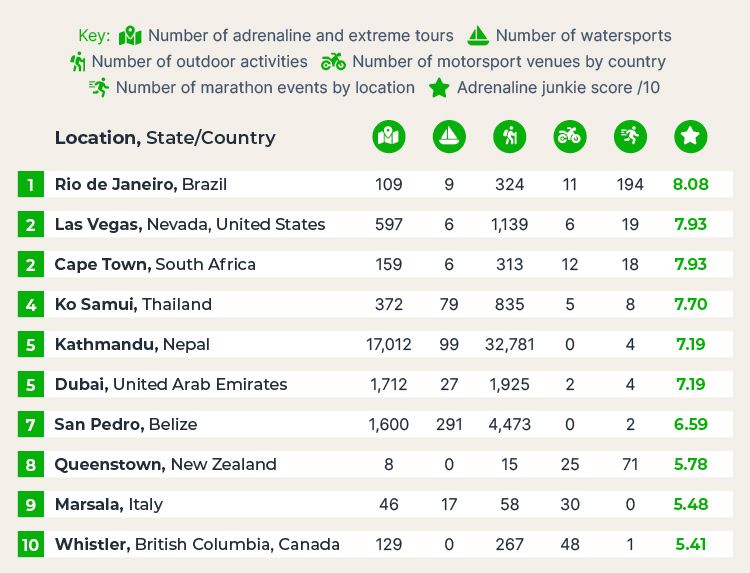Click the adrenaline tours map column icon
The height and width of the screenshot is (573, 750).
pyautogui.click(x=388, y=137)
